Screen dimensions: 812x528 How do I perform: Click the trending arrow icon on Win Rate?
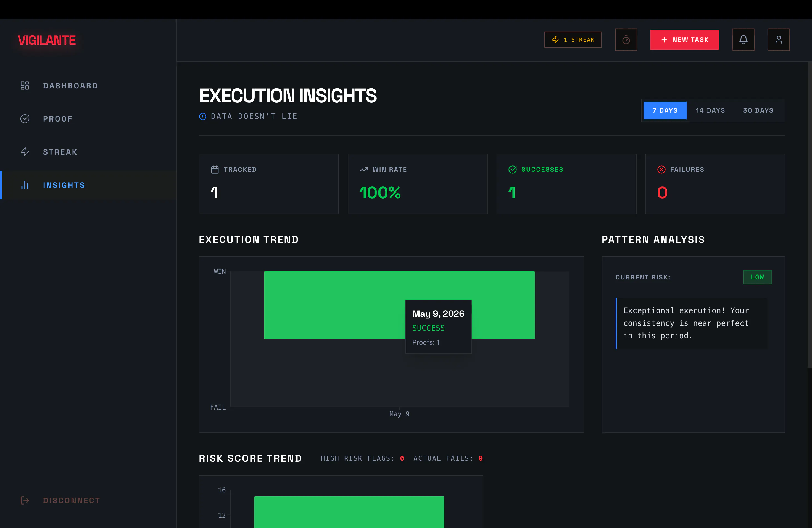(364, 170)
